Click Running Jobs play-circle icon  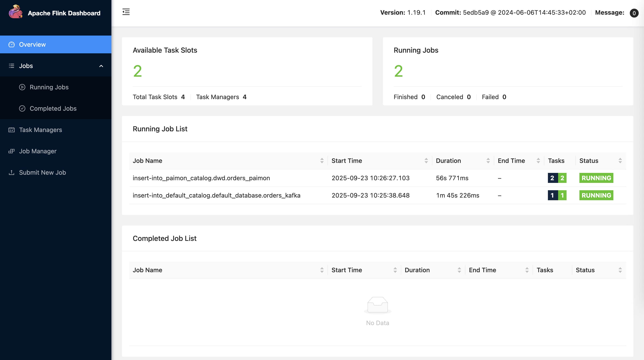22,87
